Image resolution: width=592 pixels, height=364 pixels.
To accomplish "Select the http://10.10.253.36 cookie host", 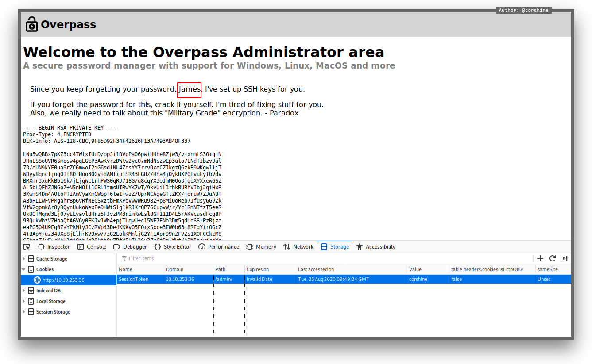I will click(x=63, y=280).
